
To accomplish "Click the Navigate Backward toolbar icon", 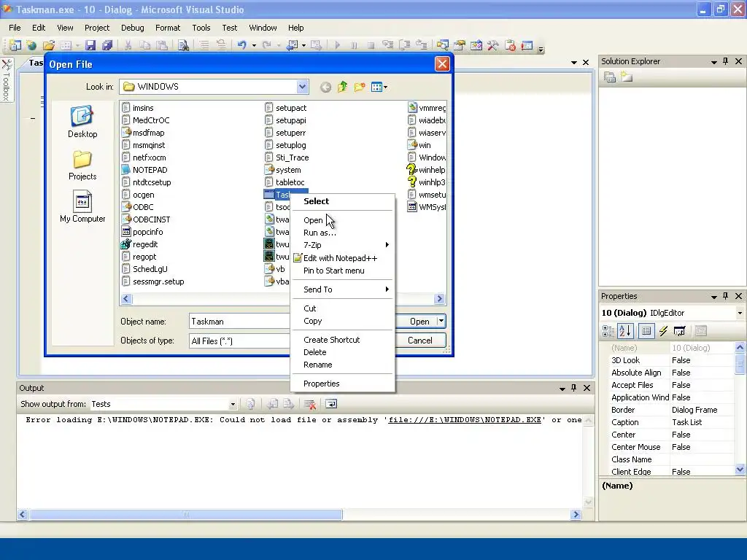I will [x=292, y=45].
